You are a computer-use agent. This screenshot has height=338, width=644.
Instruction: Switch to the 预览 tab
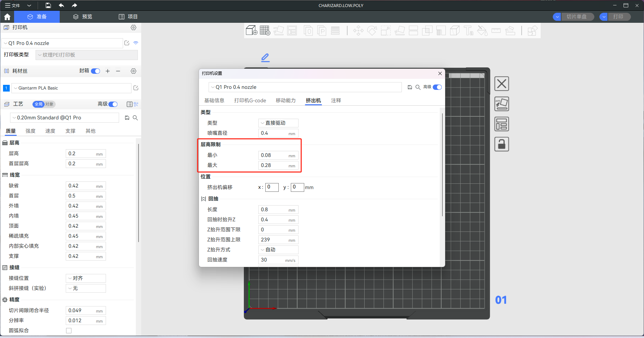83,17
